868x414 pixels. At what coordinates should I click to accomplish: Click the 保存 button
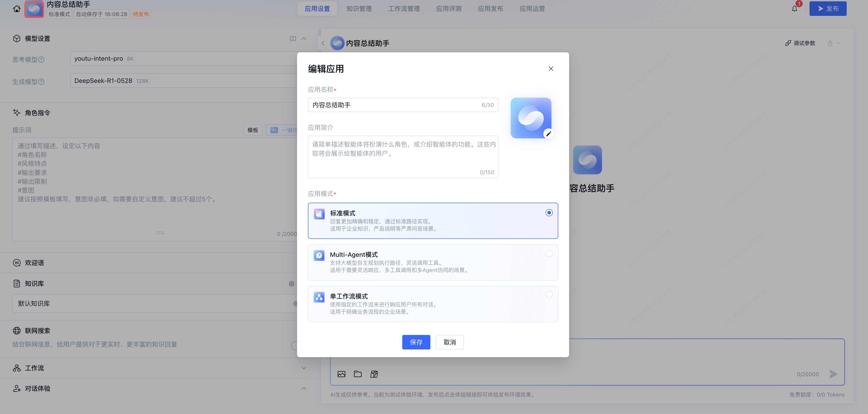[x=416, y=342]
